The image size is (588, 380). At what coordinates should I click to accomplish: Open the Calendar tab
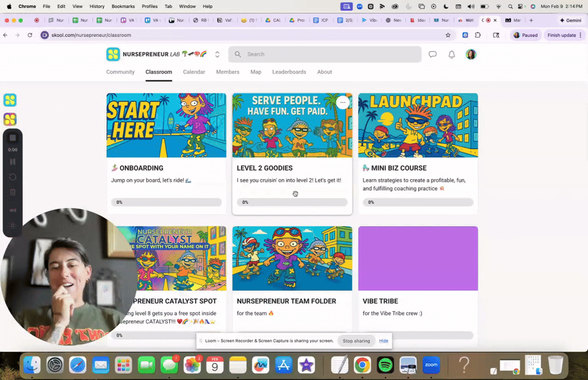pyautogui.click(x=194, y=72)
